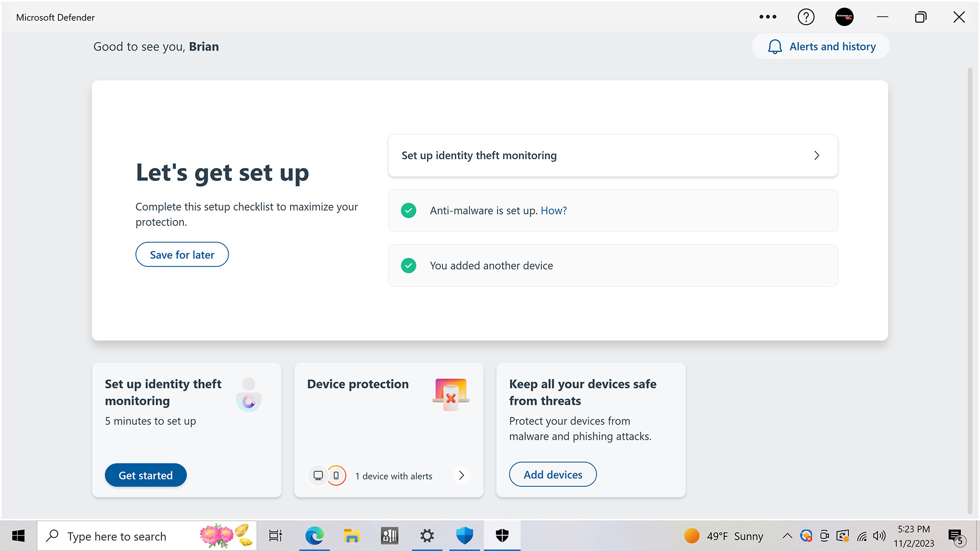Click the computer monitor device icon
Viewport: 980px width, 551px height.
[318, 476]
